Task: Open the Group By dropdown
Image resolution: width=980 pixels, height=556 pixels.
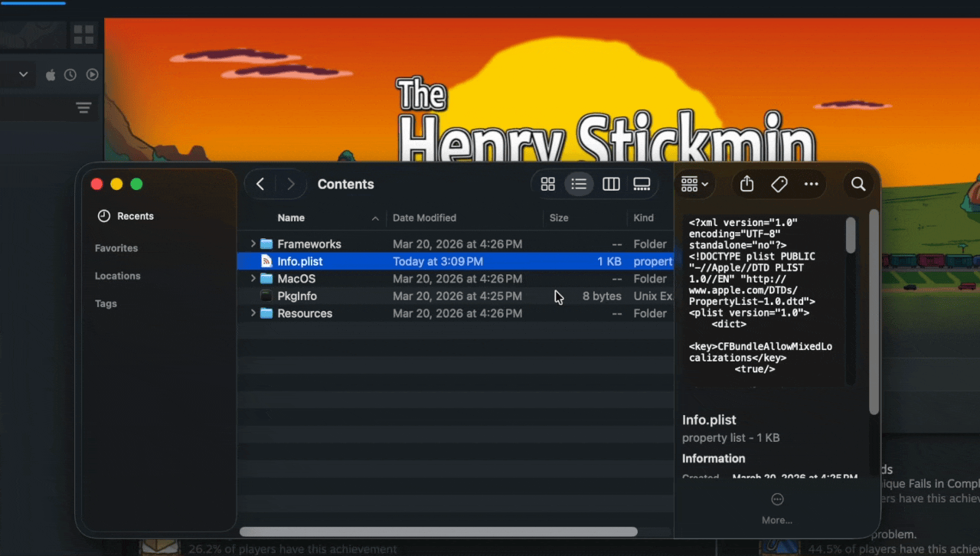Action: (694, 184)
